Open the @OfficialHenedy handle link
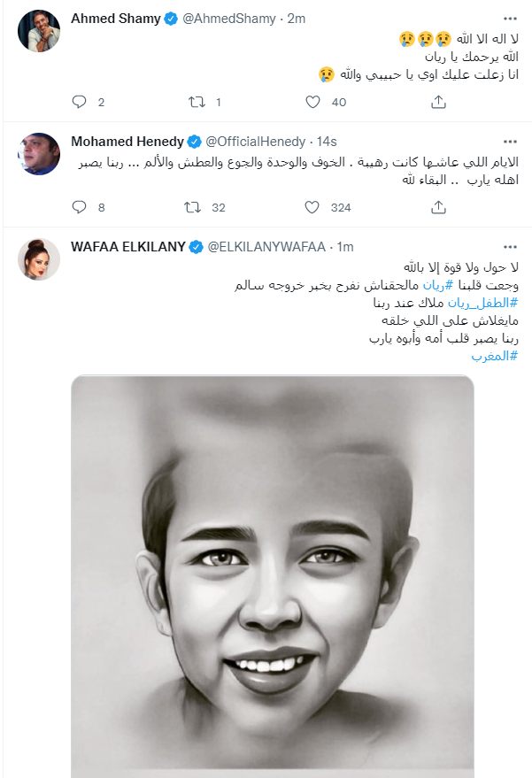 [x=255, y=142]
